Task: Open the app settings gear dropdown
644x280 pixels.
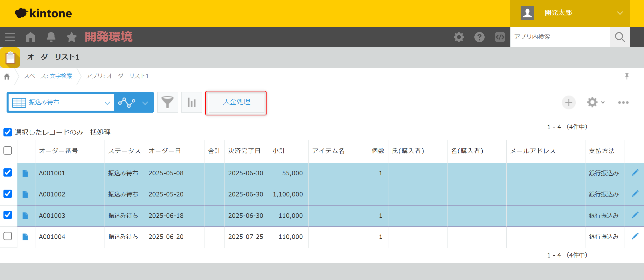Action: pyautogui.click(x=595, y=102)
